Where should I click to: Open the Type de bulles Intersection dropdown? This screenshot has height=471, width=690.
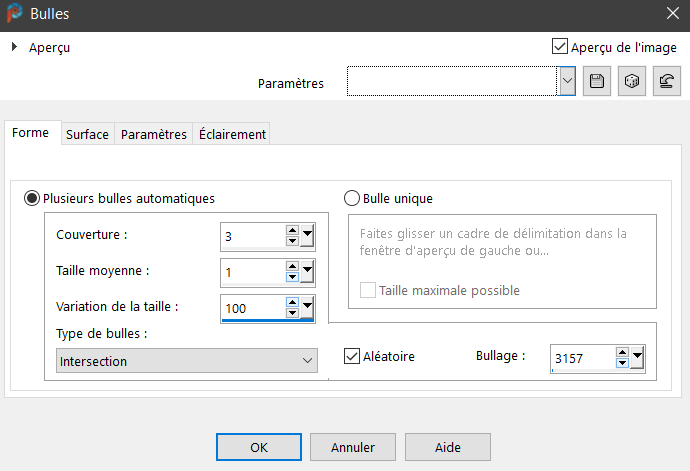tap(186, 361)
